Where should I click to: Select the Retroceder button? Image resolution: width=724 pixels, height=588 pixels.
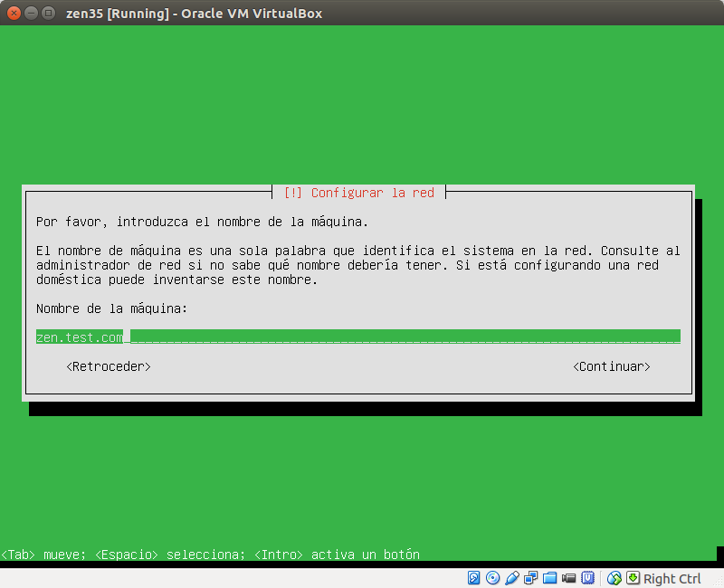(x=108, y=366)
